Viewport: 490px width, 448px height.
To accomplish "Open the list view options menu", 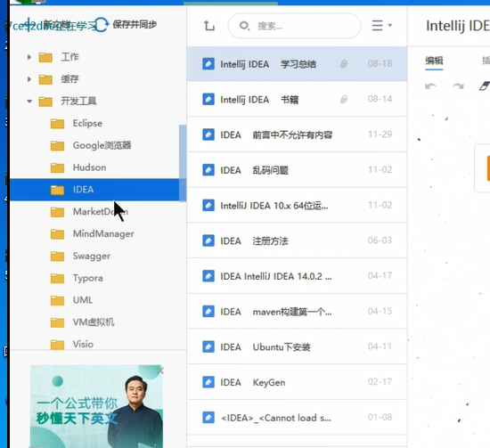I will tap(381, 25).
